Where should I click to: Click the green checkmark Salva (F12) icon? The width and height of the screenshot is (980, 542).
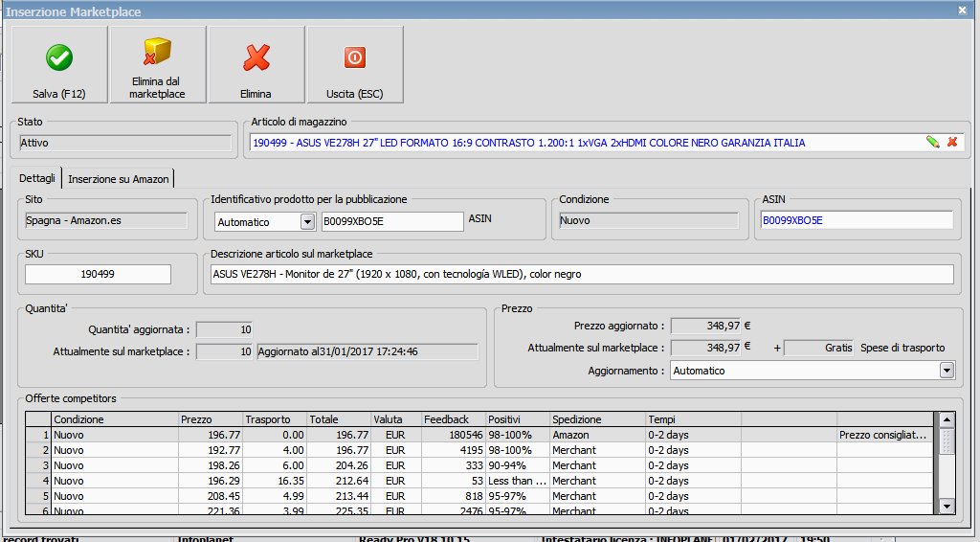tap(58, 58)
